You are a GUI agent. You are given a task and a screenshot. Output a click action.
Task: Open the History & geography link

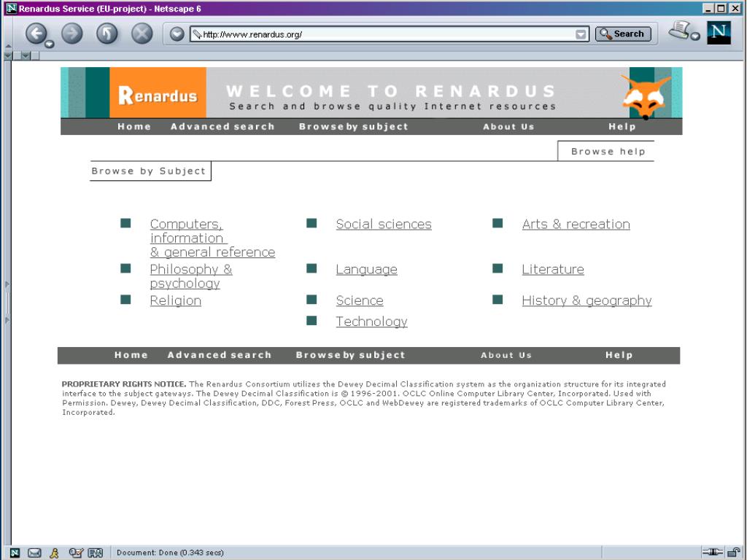[x=587, y=301]
